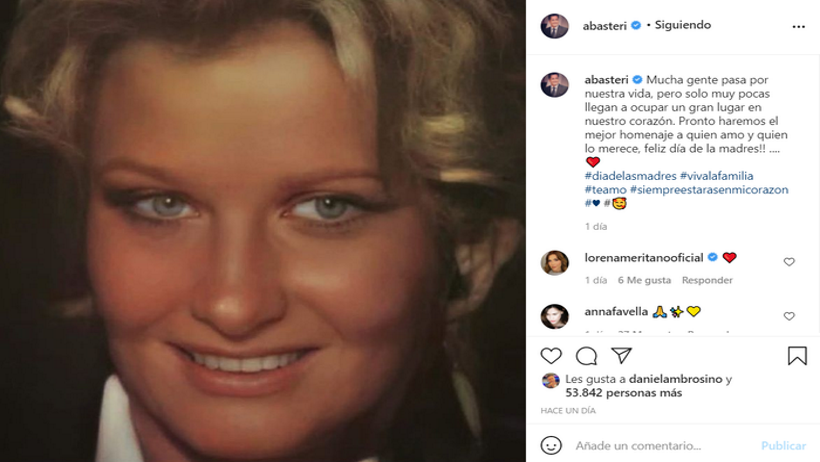Open the #vivalafamilia hashtag
Viewport: 820px width, 462px height.
[x=716, y=176]
